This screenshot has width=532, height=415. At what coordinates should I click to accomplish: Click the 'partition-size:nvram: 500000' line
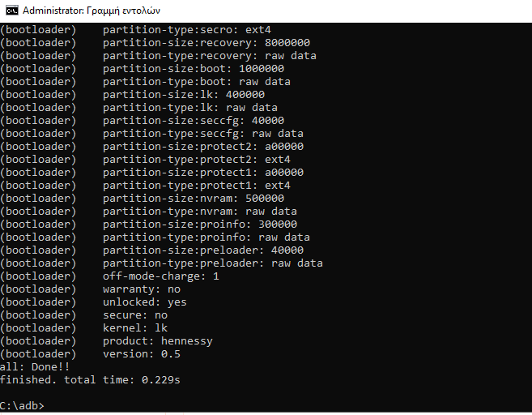click(193, 198)
